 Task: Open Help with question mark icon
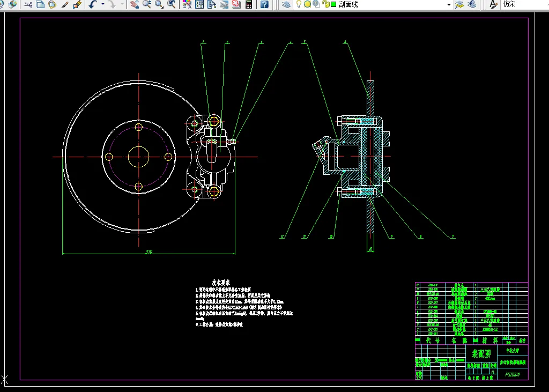pyautogui.click(x=264, y=4)
